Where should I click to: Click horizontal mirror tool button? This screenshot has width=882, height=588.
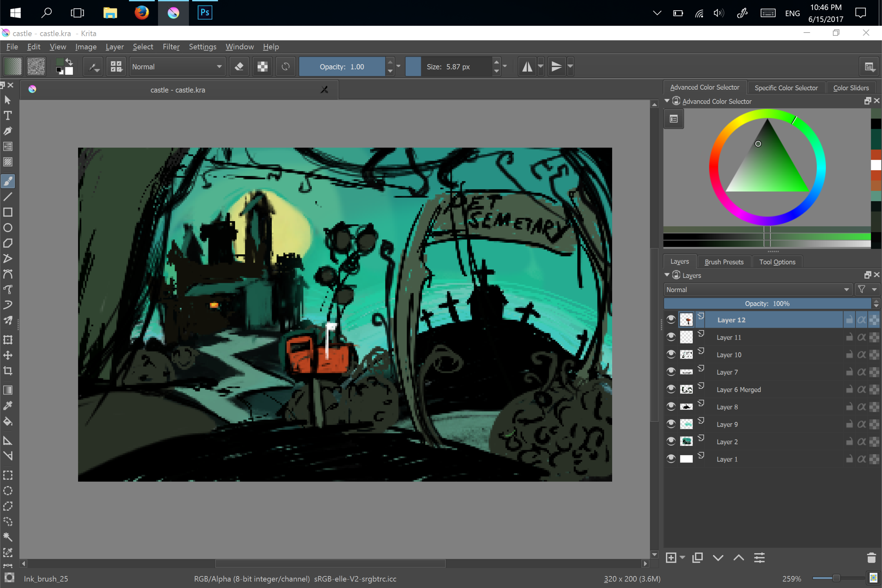(x=527, y=67)
